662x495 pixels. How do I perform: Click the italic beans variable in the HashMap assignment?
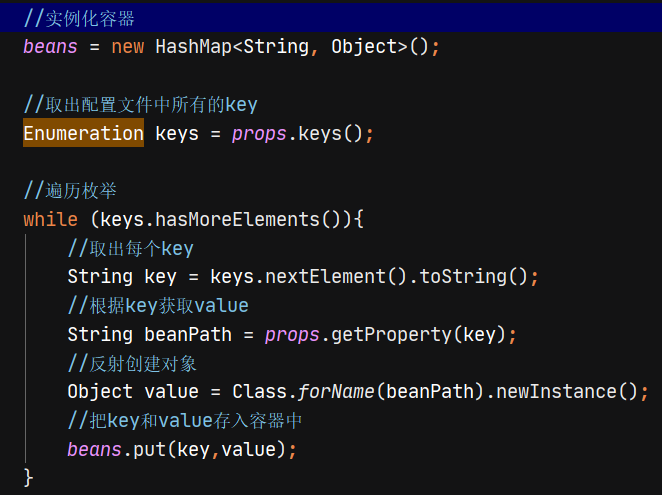point(51,46)
